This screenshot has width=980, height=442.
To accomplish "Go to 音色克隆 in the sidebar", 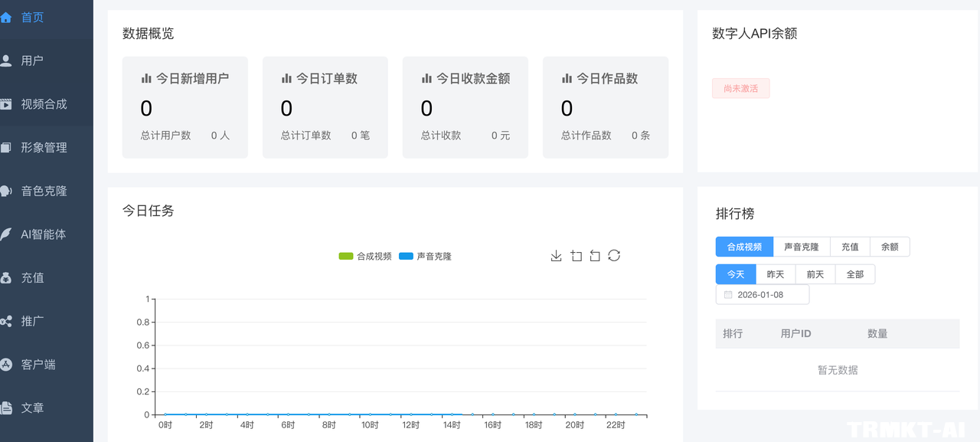I will click(x=46, y=191).
